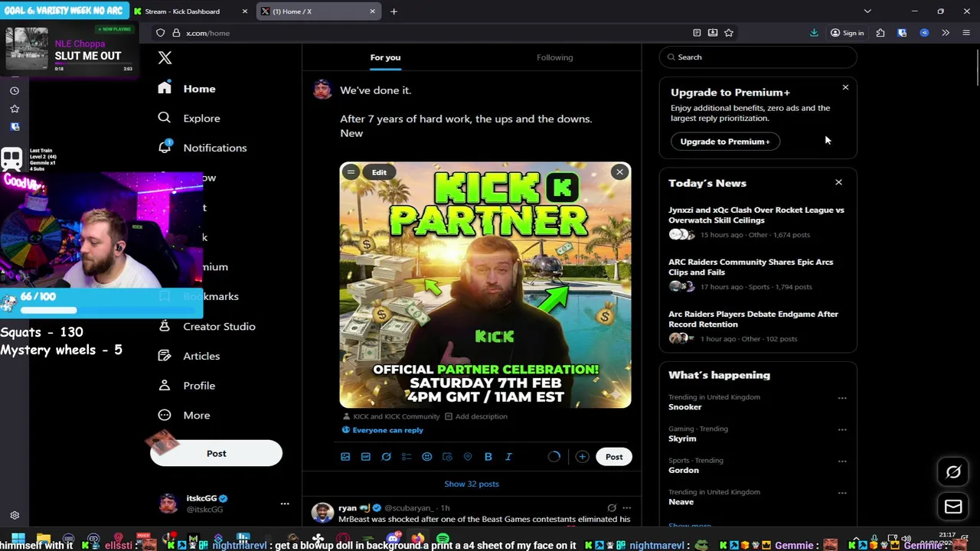The width and height of the screenshot is (980, 551).
Task: Switch to the Following tab
Action: (x=554, y=57)
